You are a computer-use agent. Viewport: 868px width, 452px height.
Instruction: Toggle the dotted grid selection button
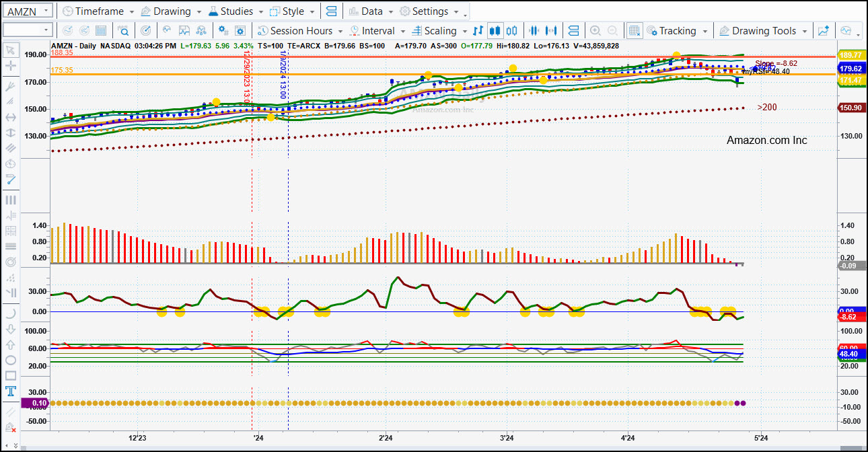click(x=634, y=30)
